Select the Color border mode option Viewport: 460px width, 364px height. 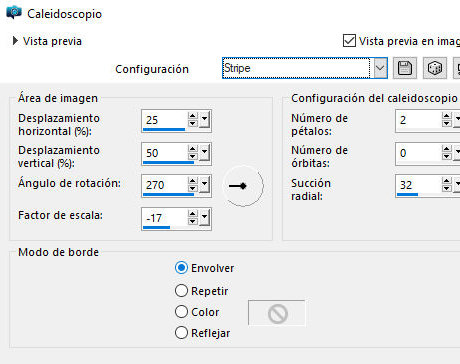tap(181, 312)
